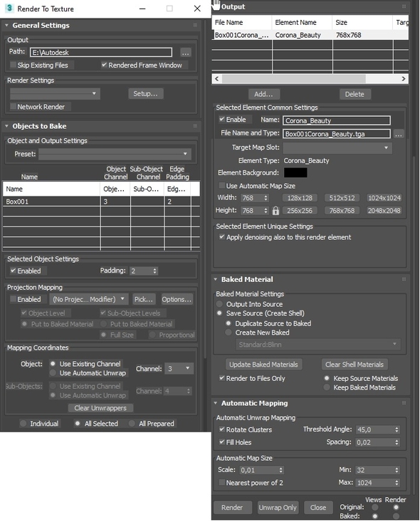This screenshot has height=522, width=420.
Task: Select Box001 row in objects list
Action: (101, 202)
